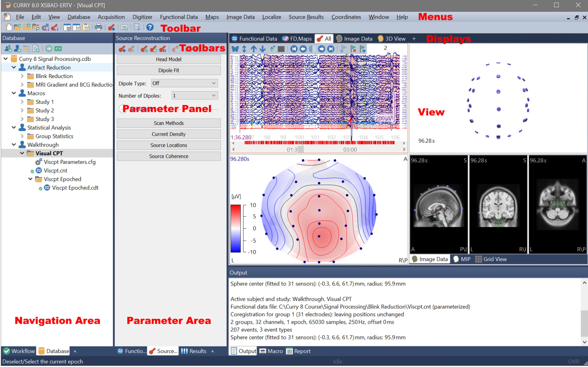Switch to the 3D View display tab
Viewport: 588px width, 367px height.
coord(391,39)
